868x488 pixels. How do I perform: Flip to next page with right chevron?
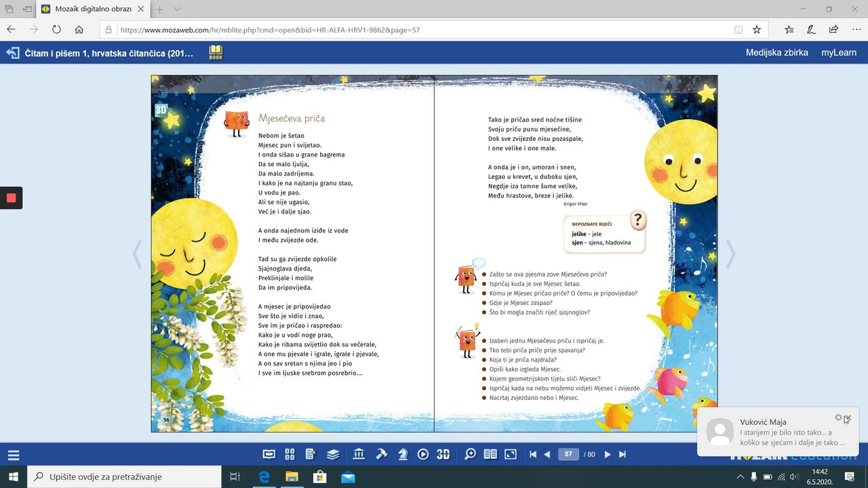click(730, 253)
